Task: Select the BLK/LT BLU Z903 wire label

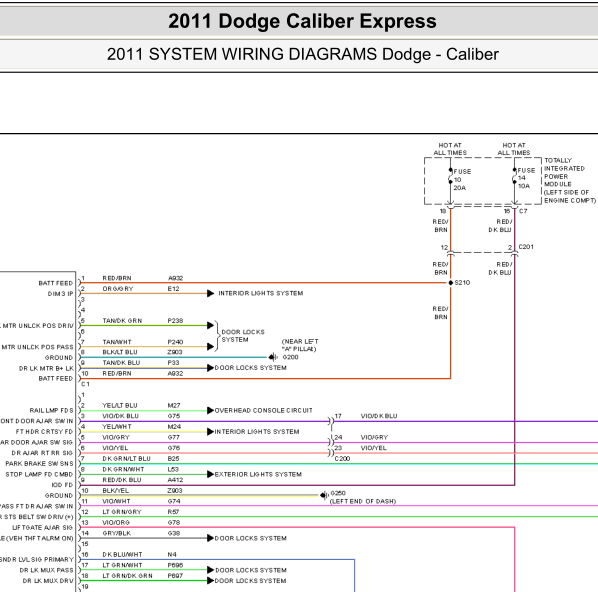Action: pos(142,352)
